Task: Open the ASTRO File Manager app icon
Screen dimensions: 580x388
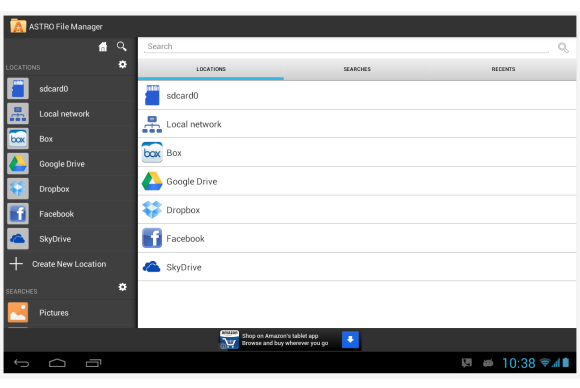Action: [18, 26]
